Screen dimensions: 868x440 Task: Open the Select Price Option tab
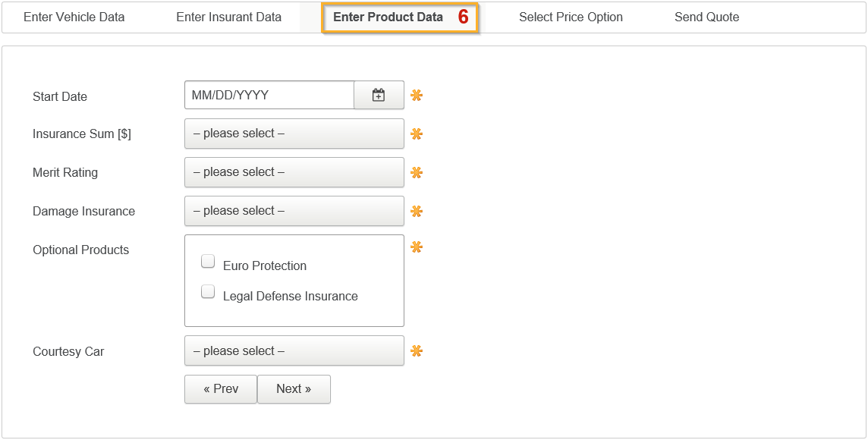571,17
